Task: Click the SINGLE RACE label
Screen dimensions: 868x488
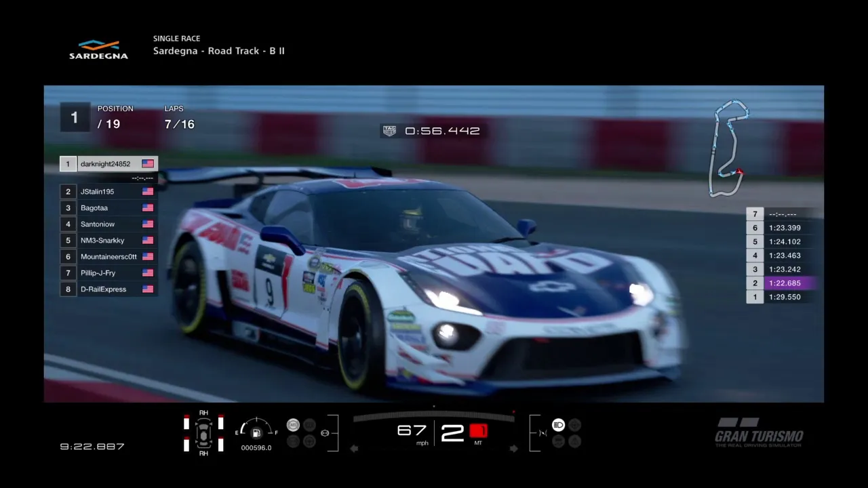Action: (176, 39)
